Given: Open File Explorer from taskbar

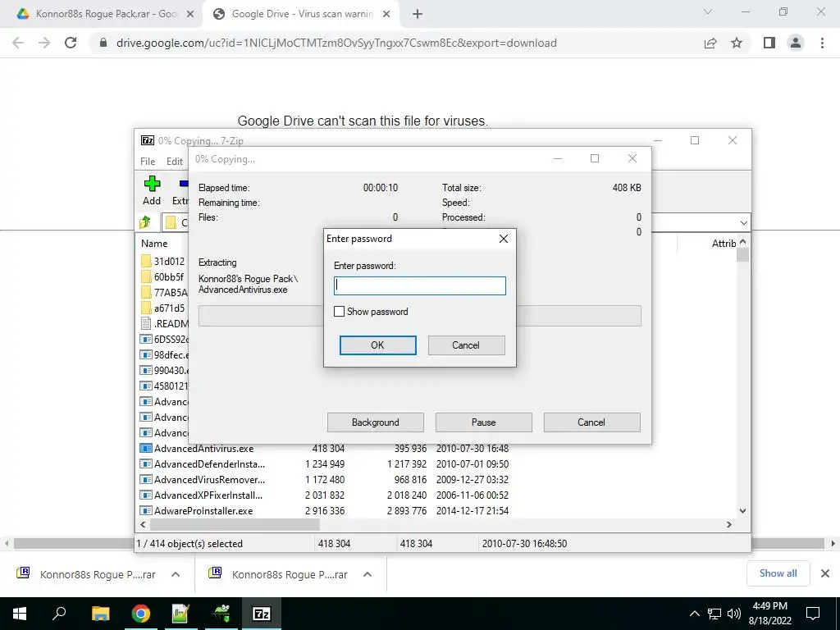Looking at the screenshot, I should (100, 614).
